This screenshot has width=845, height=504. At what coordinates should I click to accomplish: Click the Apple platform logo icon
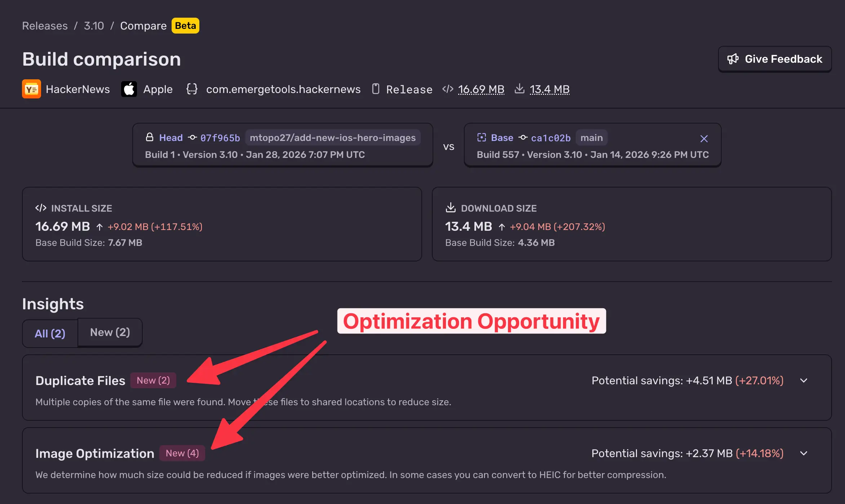pos(129,89)
